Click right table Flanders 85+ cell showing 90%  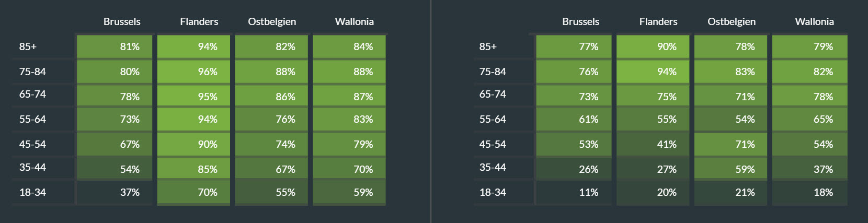(x=653, y=46)
